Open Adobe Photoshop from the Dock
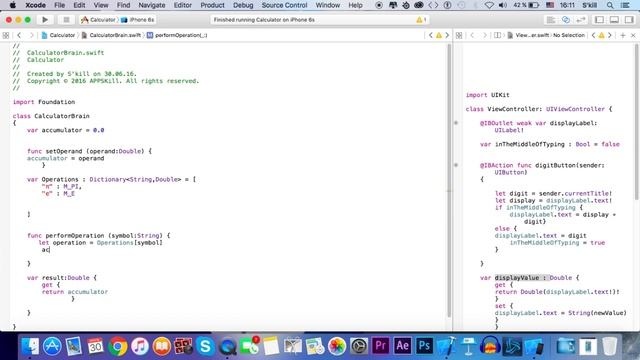This screenshot has width=640, height=360. click(424, 346)
